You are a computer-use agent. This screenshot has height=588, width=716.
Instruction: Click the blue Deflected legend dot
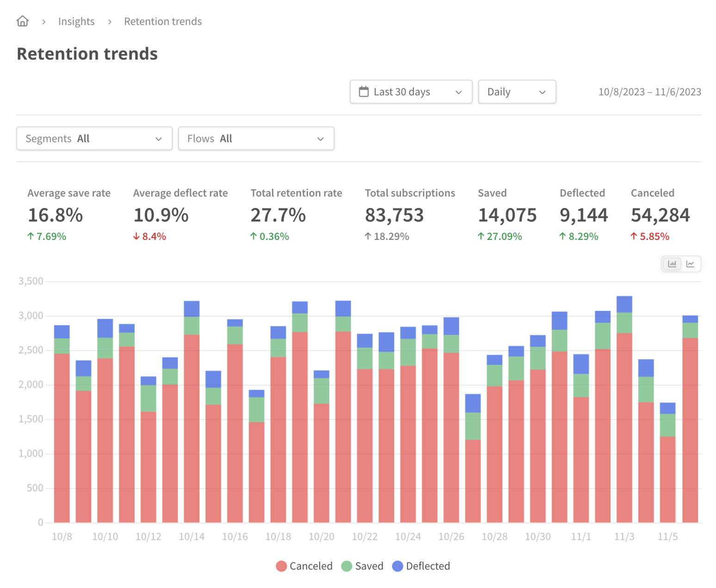[x=397, y=566]
